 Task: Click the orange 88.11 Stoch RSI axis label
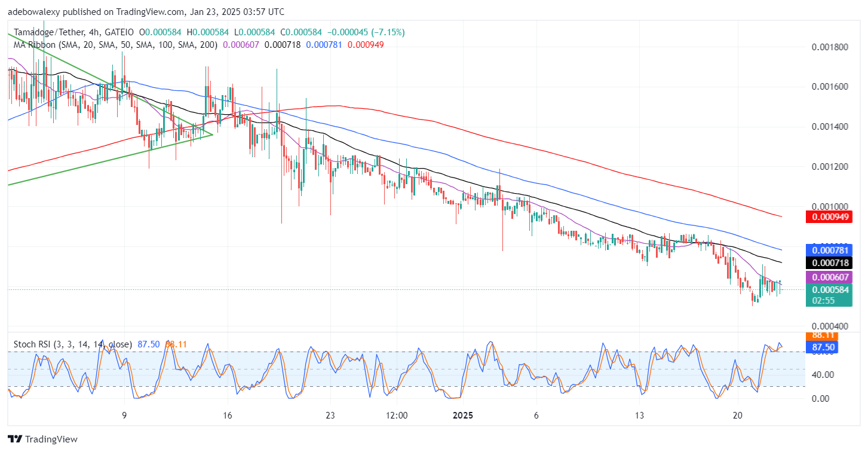click(821, 336)
